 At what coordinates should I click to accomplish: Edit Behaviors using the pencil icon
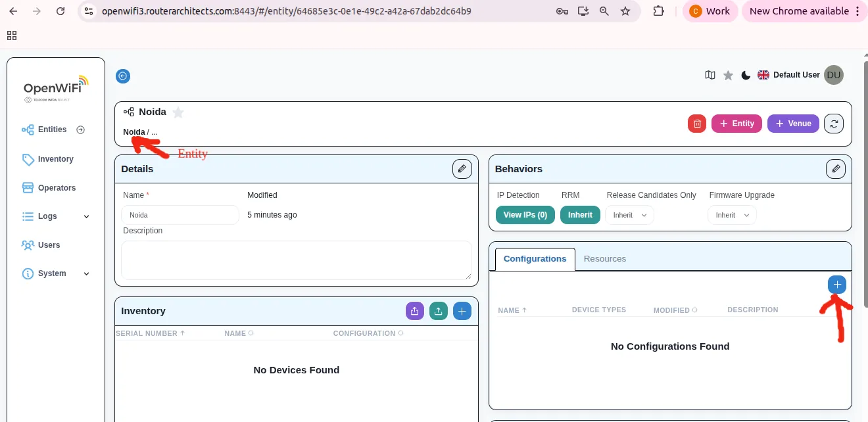[x=835, y=168]
